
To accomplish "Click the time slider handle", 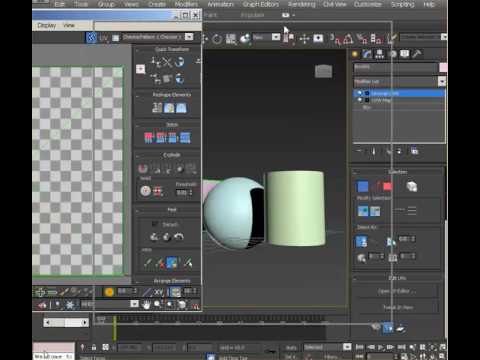I will [x=115, y=328].
